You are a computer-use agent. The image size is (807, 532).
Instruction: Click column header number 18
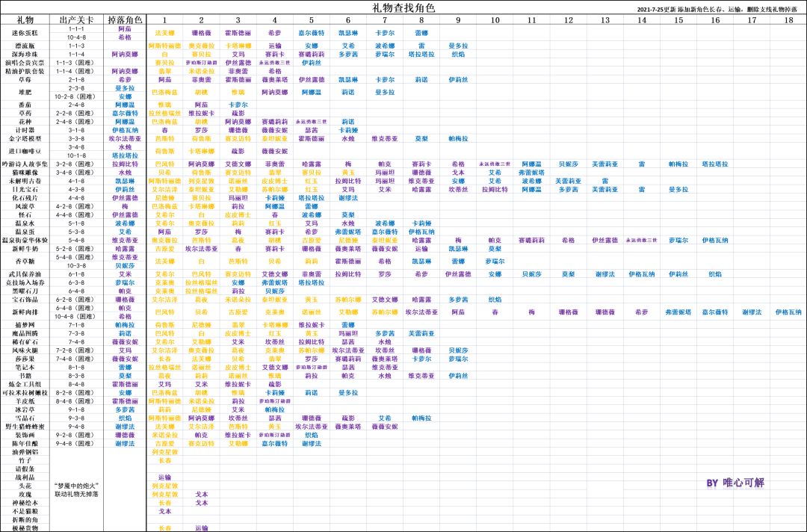[788, 20]
